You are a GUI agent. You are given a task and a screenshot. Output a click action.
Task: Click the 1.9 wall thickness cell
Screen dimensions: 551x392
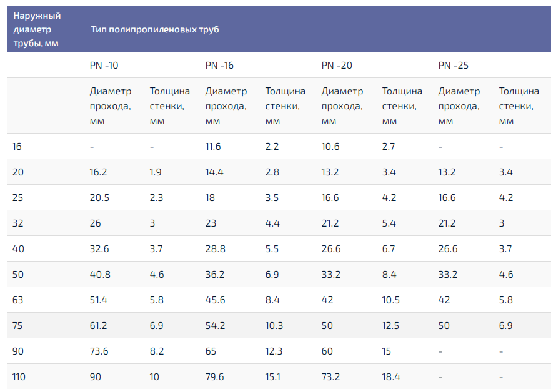coord(156,172)
